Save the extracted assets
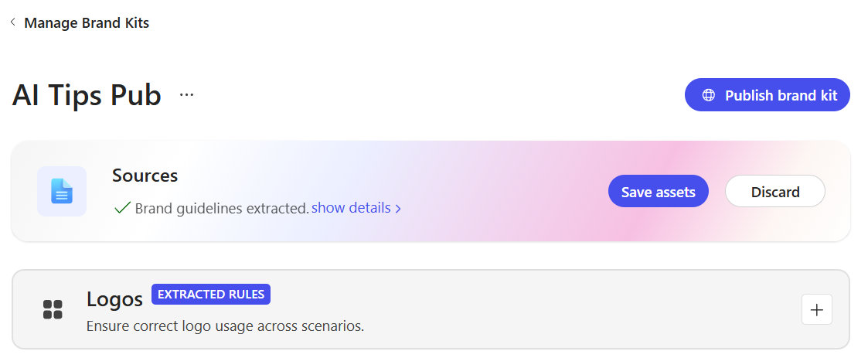This screenshot has width=868, height=358. click(659, 191)
